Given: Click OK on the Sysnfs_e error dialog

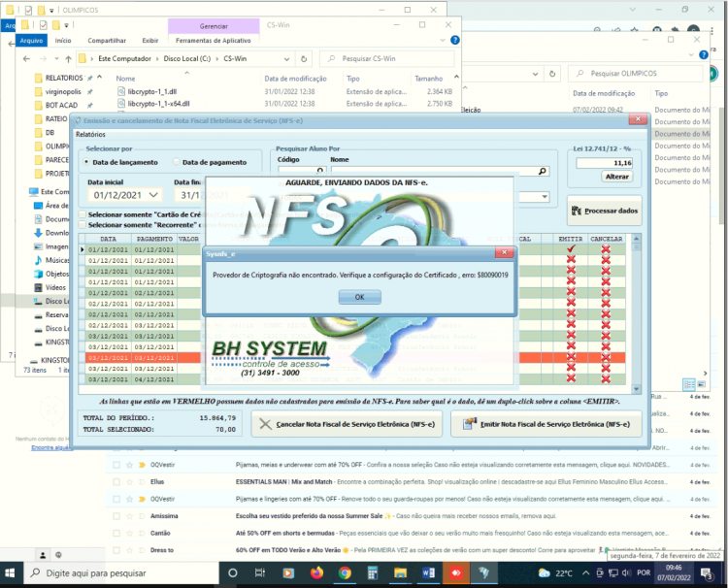Looking at the screenshot, I should pyautogui.click(x=359, y=297).
